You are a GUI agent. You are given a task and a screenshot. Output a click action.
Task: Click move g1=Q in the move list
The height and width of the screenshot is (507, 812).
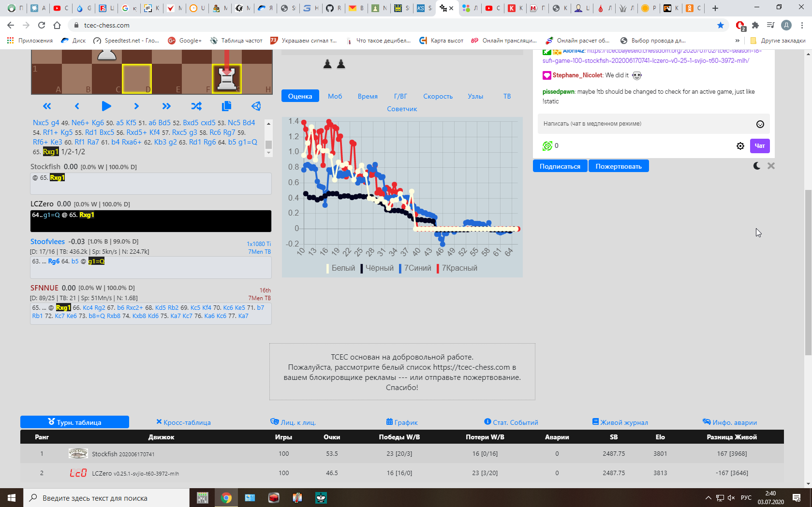click(x=248, y=142)
